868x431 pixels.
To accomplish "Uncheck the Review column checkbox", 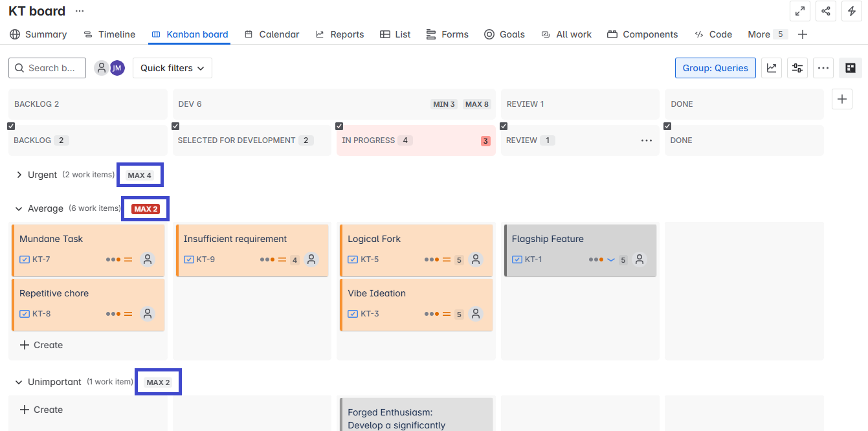I will pyautogui.click(x=504, y=126).
